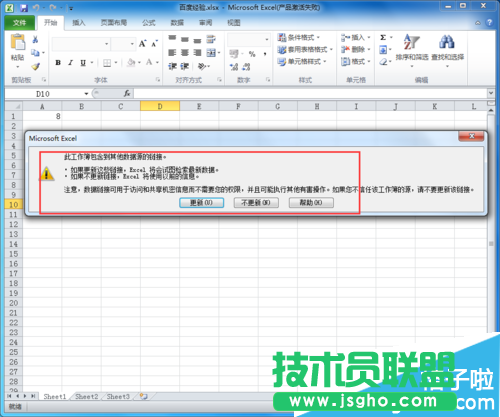This screenshot has height=417, width=500.
Task: Apply the Font Color letter A
Action: [x=149, y=62]
